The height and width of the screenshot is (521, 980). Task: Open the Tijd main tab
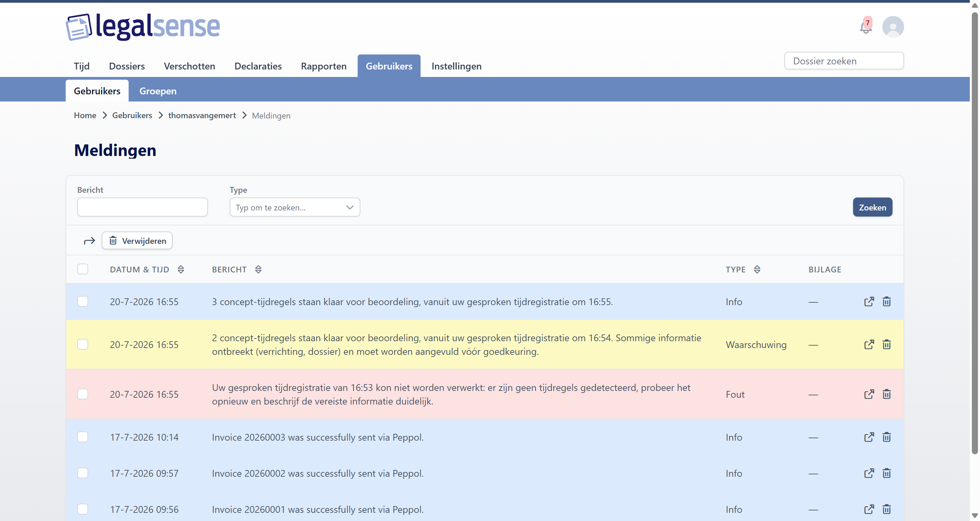82,66
